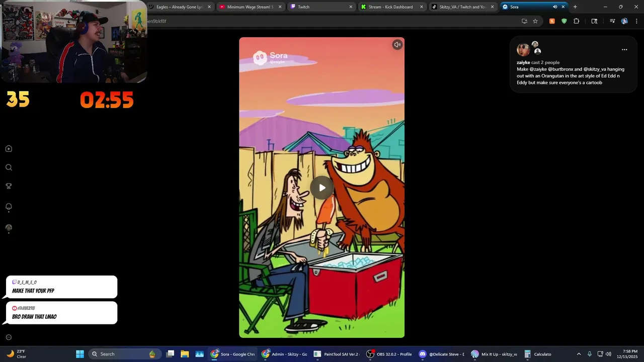The image size is (644, 362).
Task: Open Chrome profile avatar
Action: pos(624,21)
